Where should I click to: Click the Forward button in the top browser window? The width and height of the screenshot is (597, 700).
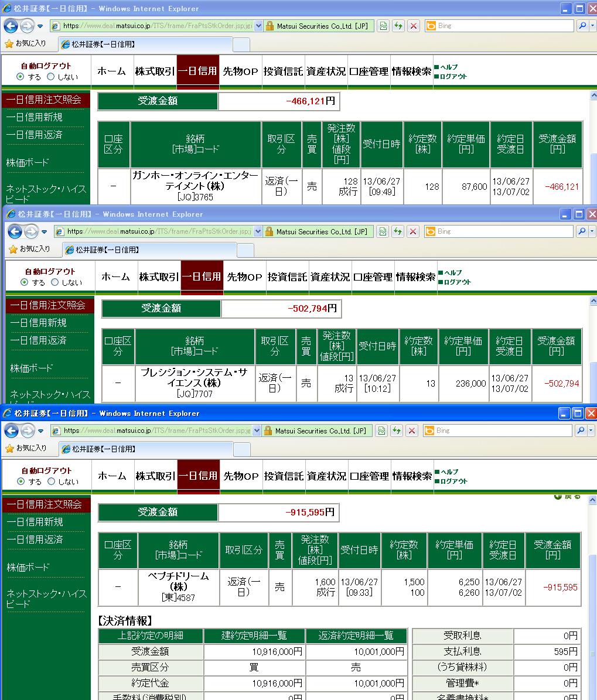tap(27, 26)
